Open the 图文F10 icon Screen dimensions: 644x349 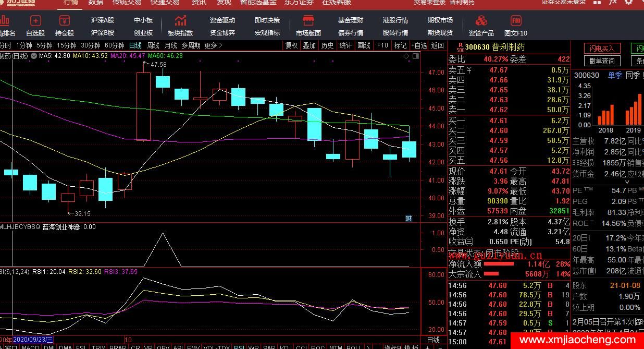[x=515, y=21]
